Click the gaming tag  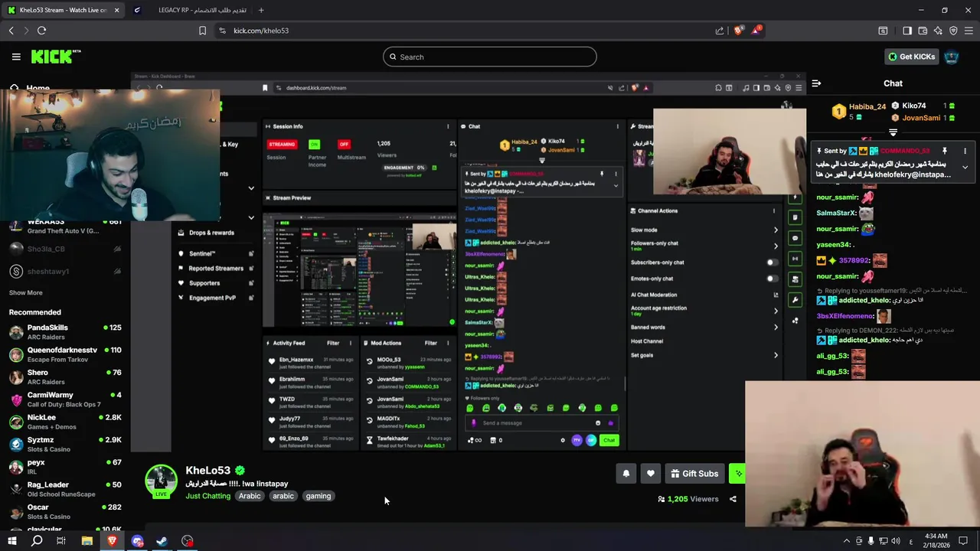pyautogui.click(x=318, y=496)
